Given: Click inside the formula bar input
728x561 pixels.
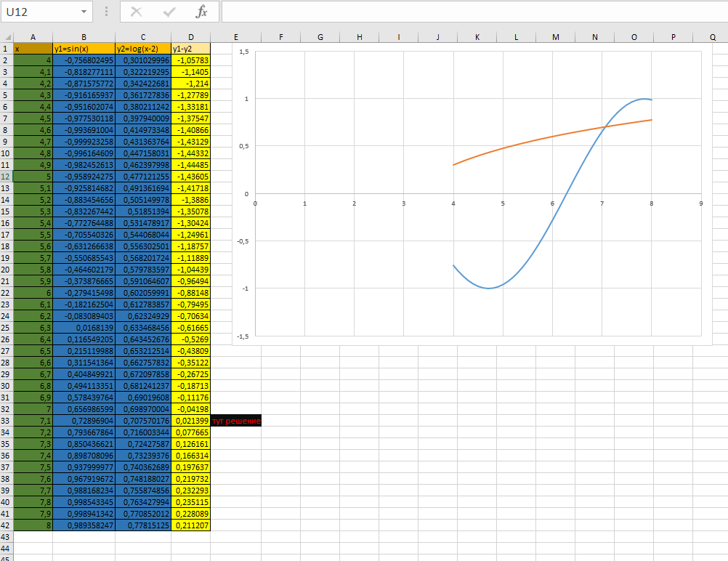Looking at the screenshot, I should pyautogui.click(x=474, y=12).
